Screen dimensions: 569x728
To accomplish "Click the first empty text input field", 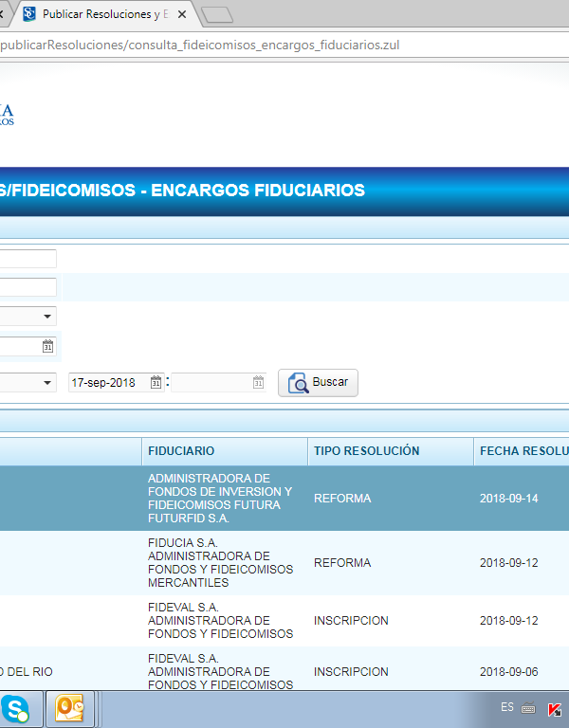I will click(x=27, y=259).
